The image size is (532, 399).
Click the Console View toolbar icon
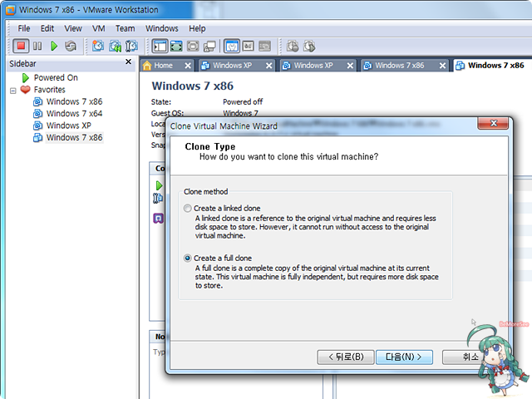click(264, 46)
